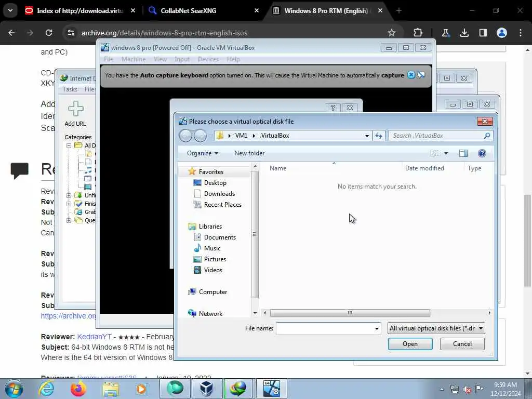The width and height of the screenshot is (532, 399).
Task: Open the Documents library
Action: 220,237
